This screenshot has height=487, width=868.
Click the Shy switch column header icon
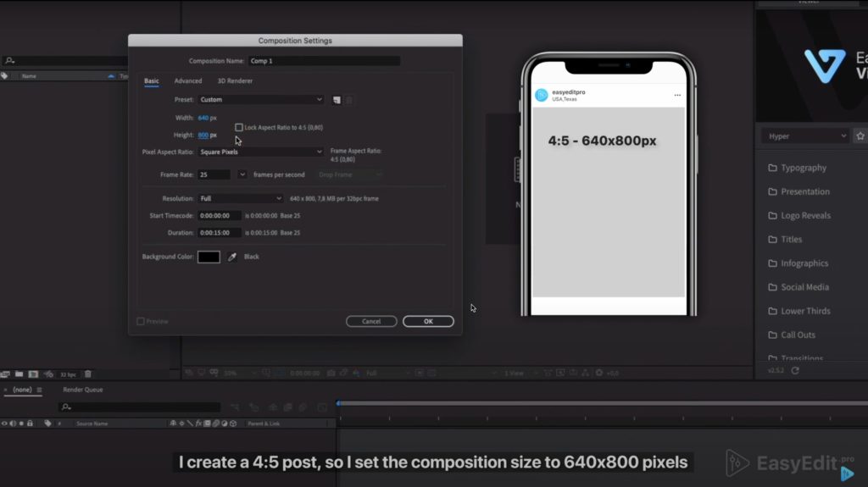click(x=173, y=423)
